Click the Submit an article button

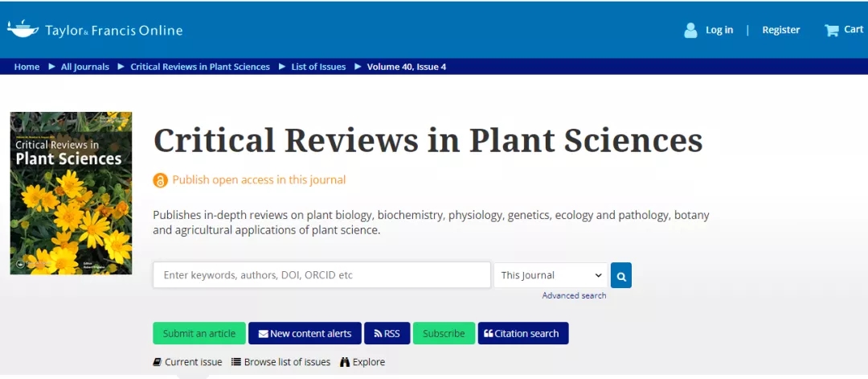pyautogui.click(x=199, y=333)
